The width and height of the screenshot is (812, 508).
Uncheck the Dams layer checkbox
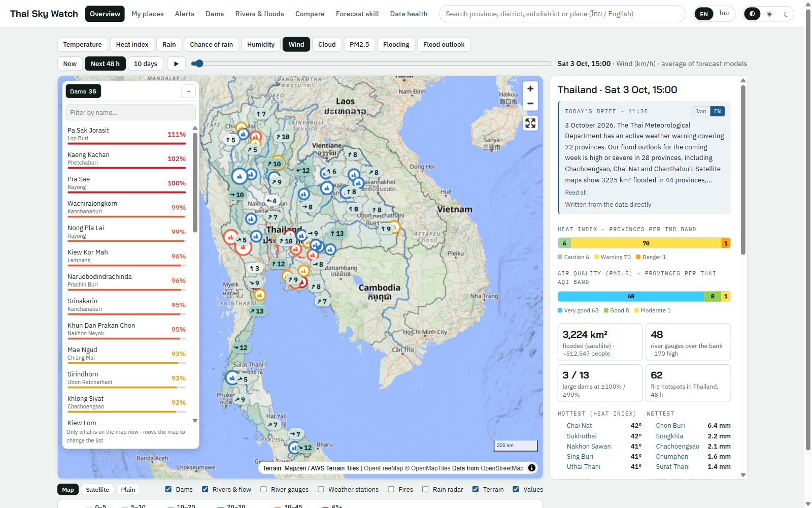(168, 489)
